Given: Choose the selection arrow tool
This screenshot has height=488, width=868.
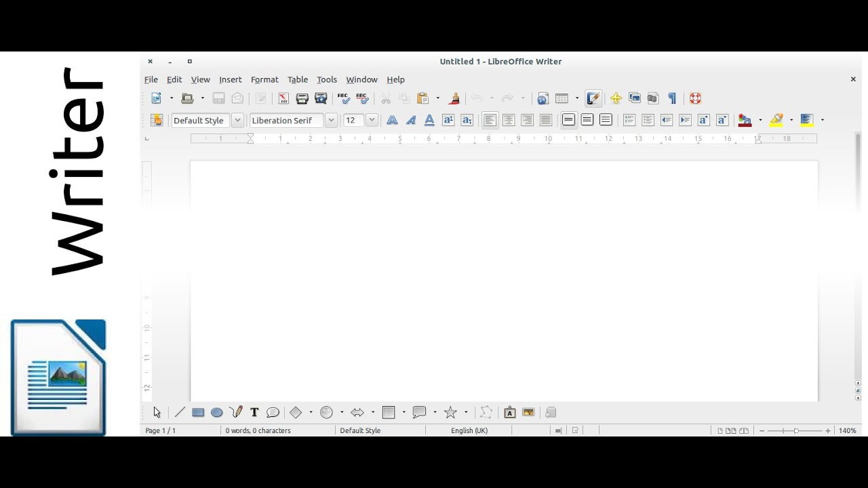Looking at the screenshot, I should tap(157, 412).
